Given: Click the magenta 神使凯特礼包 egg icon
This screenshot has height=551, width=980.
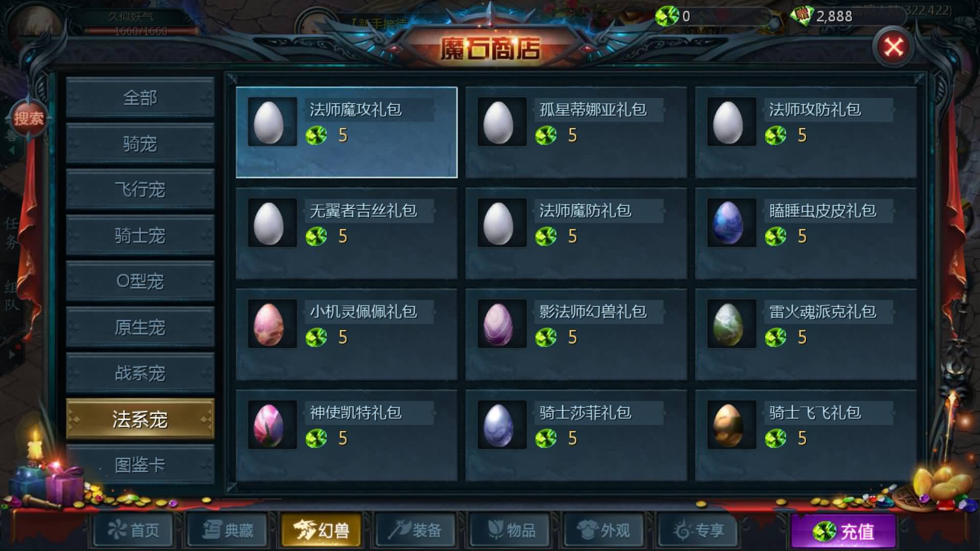Looking at the screenshot, I should pos(272,425).
